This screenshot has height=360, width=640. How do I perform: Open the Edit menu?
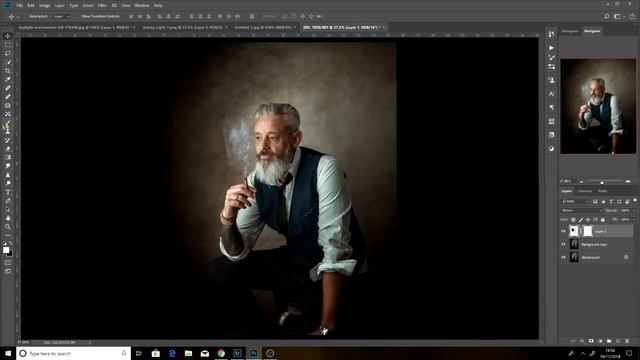[31, 6]
